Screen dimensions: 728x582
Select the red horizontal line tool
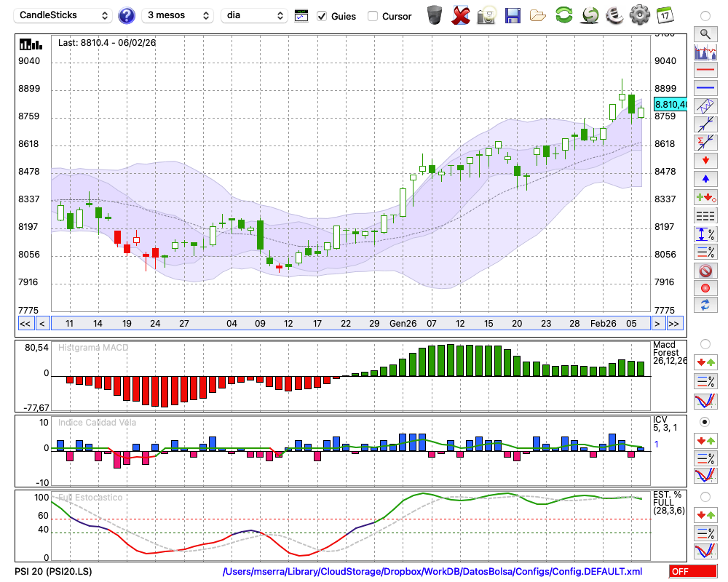point(705,71)
